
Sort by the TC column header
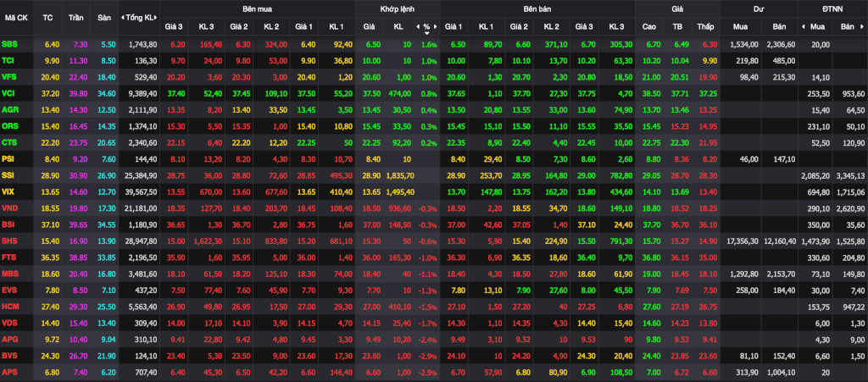coord(47,17)
